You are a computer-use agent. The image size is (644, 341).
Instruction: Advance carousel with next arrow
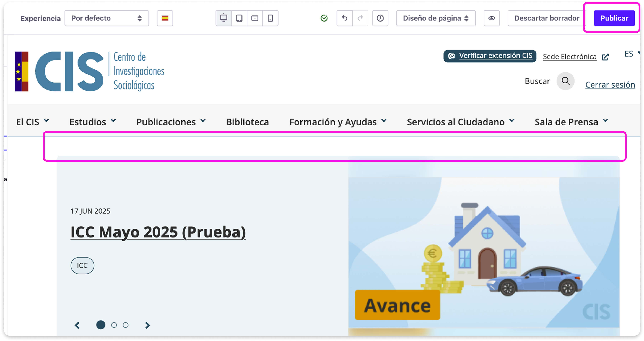click(x=147, y=325)
